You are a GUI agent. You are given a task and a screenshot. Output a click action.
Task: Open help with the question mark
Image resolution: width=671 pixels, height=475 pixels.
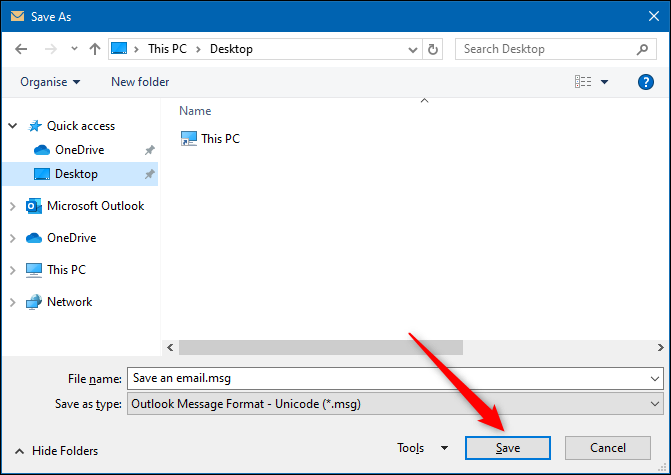pyautogui.click(x=645, y=82)
